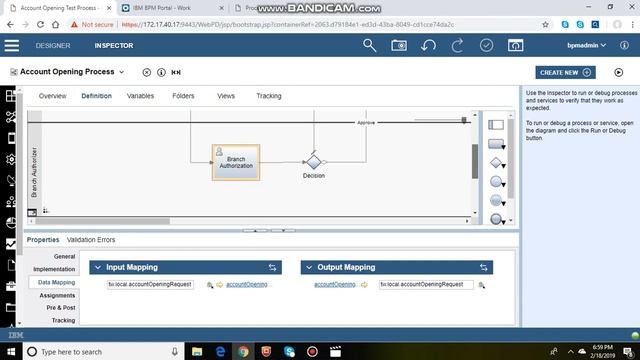The width and height of the screenshot is (640, 360).
Task: Open Windows Start menu
Action: (11, 351)
